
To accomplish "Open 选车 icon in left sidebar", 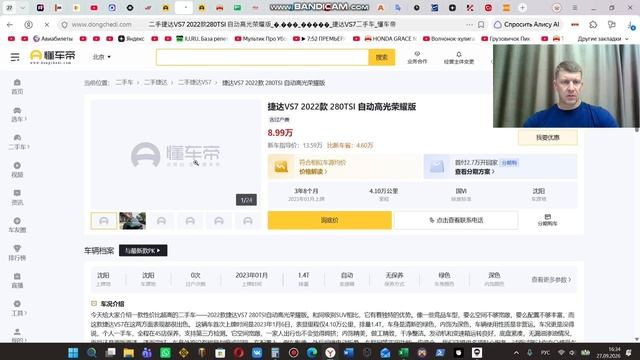I will pos(17,114).
